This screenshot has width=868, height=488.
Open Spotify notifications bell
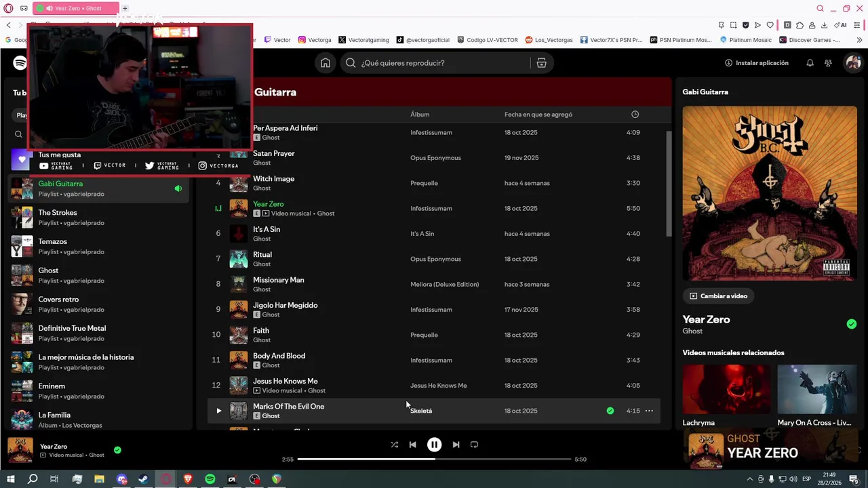coord(810,63)
